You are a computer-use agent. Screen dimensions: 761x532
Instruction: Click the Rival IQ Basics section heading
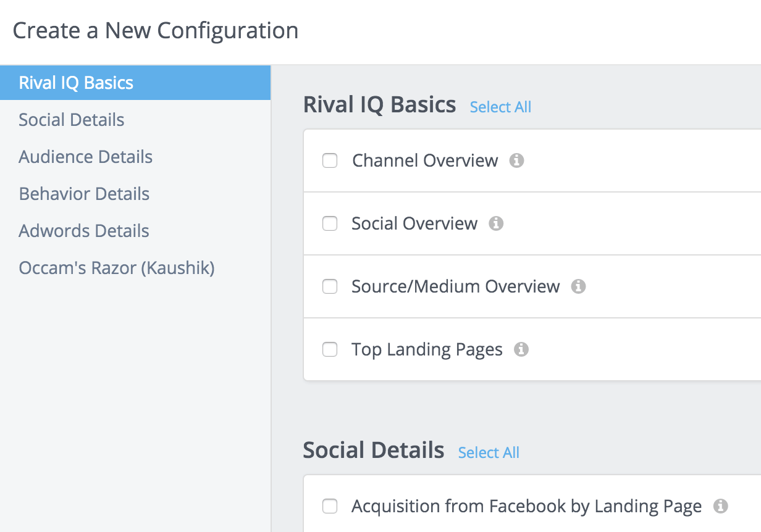tap(379, 105)
